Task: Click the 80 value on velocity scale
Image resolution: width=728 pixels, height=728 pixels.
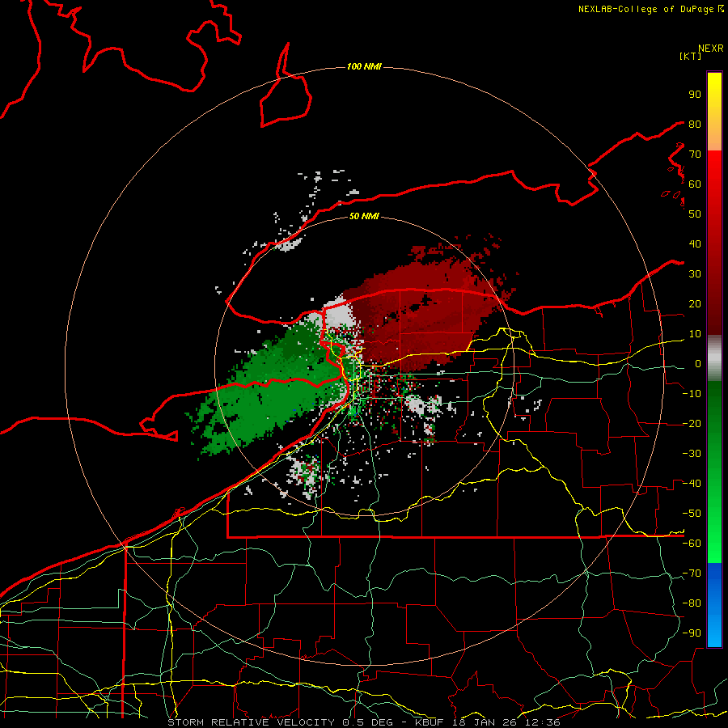Action: pos(695,124)
